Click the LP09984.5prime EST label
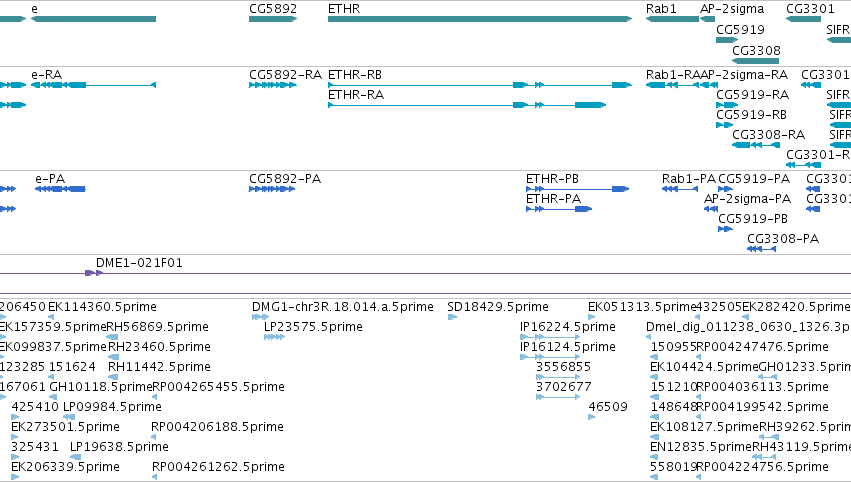This screenshot has height=482, width=851. (x=112, y=407)
